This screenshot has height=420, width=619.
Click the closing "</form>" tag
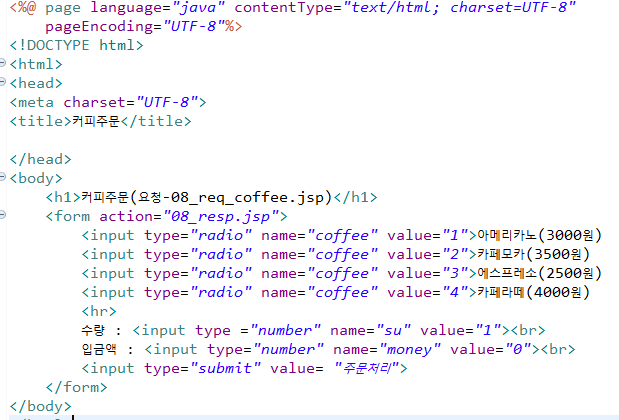76,387
